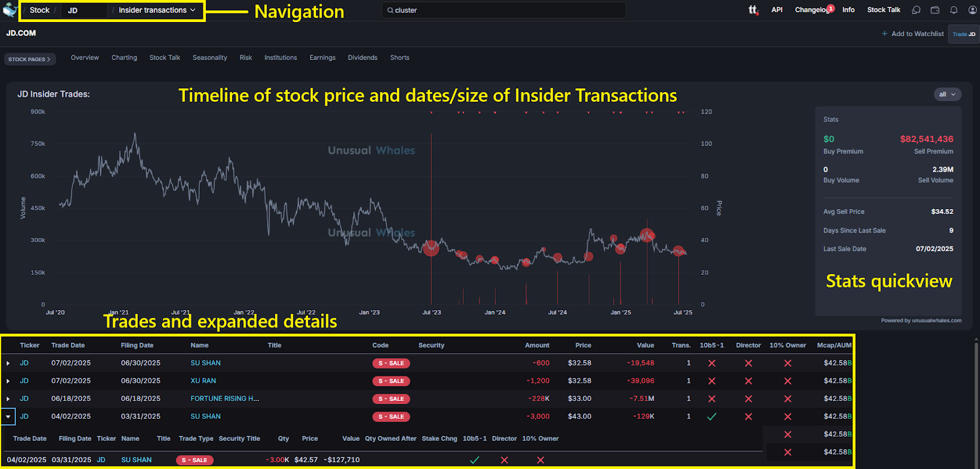This screenshot has height=469, width=980.
Task: Click Add to Watchlist
Action: click(x=913, y=34)
